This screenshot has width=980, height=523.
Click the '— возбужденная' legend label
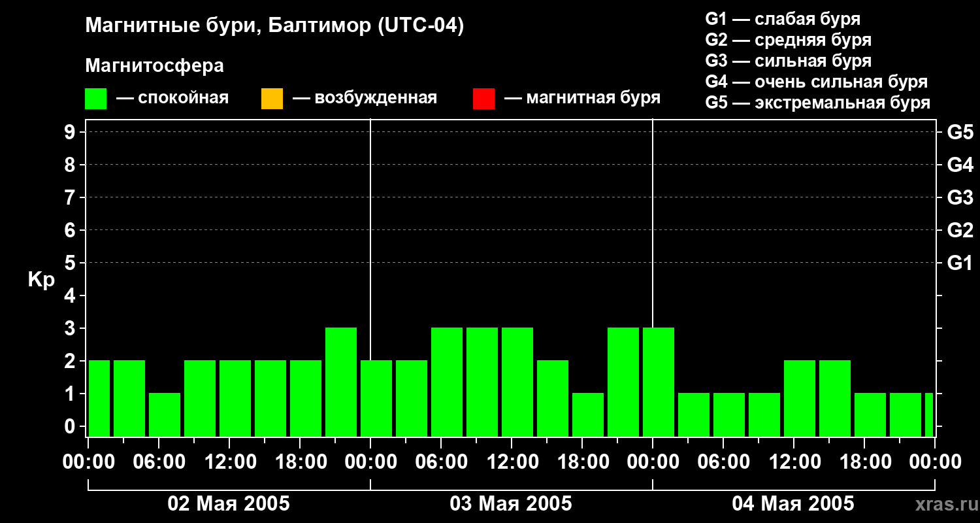coord(365,98)
